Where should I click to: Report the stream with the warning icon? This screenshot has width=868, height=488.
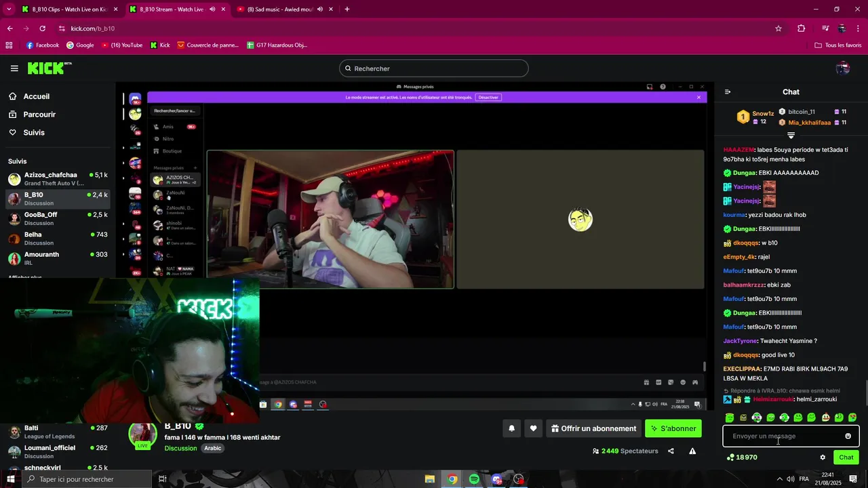tap(692, 451)
